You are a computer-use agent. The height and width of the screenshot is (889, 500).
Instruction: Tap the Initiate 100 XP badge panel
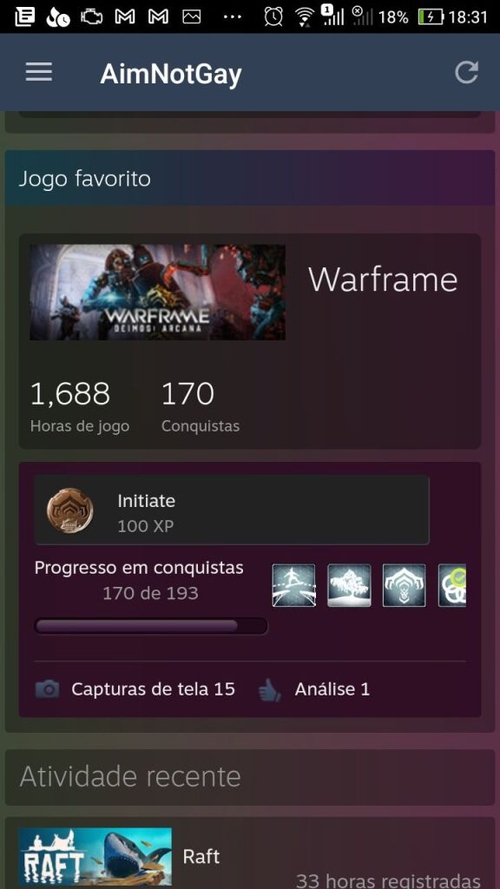(x=232, y=510)
